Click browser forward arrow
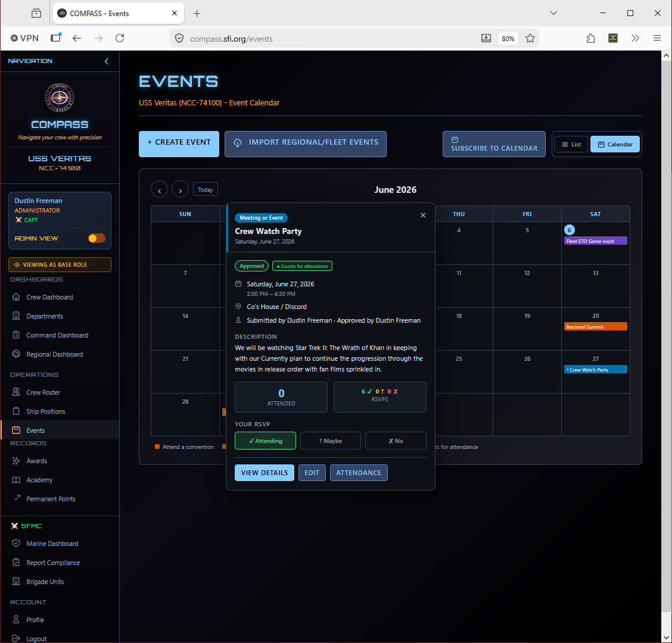Viewport: 672px width, 643px height. 98,38
